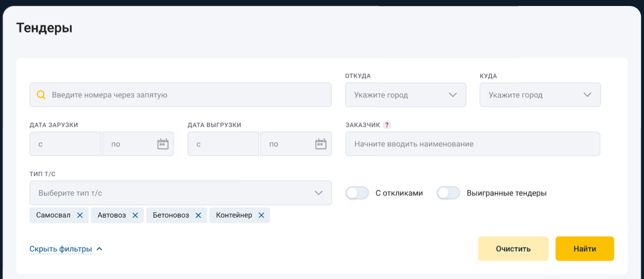Click the Дата выгрузки start field

223,144
